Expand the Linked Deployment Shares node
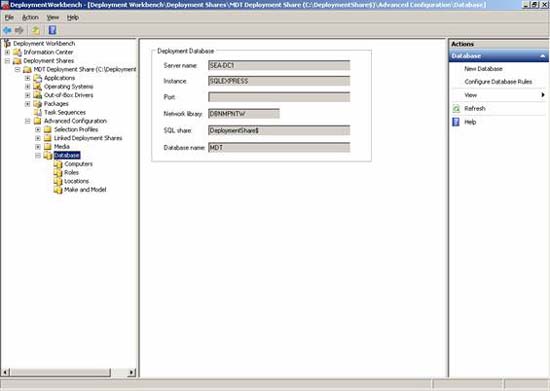This screenshot has width=550, height=391. pyautogui.click(x=38, y=138)
